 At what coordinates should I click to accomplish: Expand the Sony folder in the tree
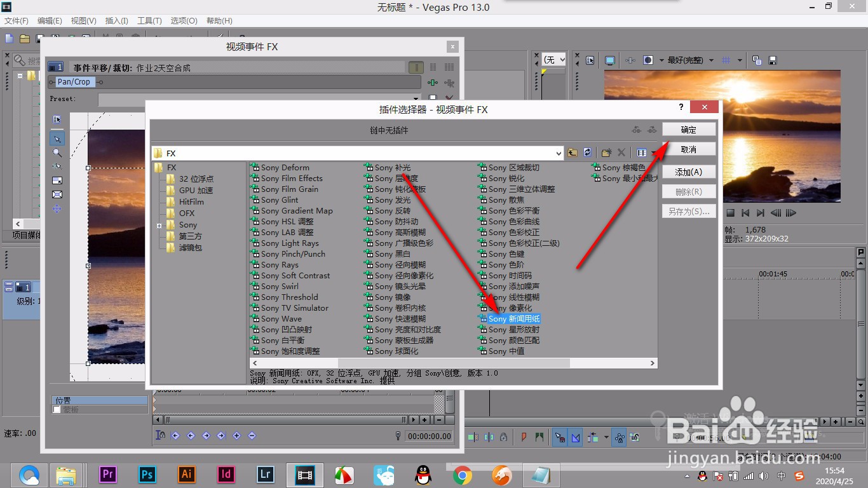(159, 226)
